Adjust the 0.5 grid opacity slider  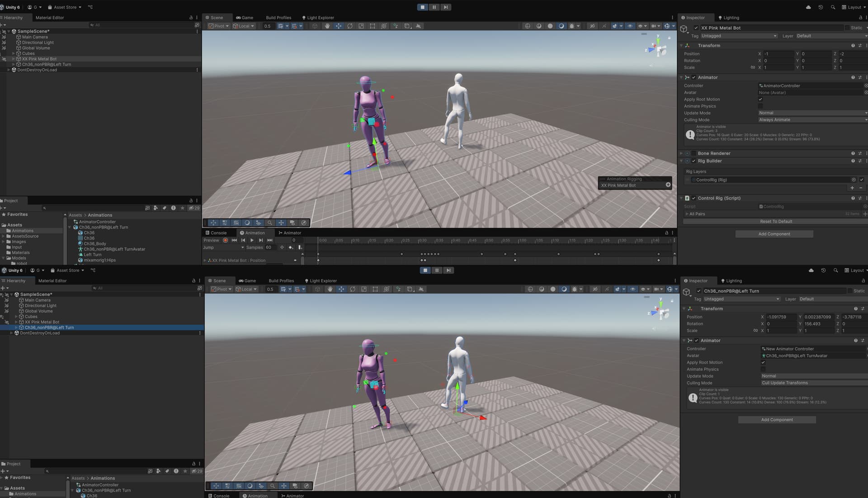268,26
